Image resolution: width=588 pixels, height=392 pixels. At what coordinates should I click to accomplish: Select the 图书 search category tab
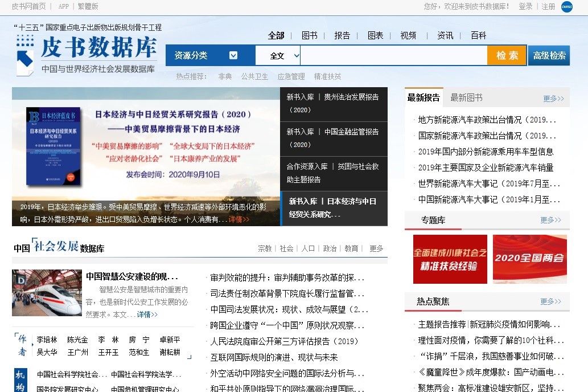[x=310, y=35]
